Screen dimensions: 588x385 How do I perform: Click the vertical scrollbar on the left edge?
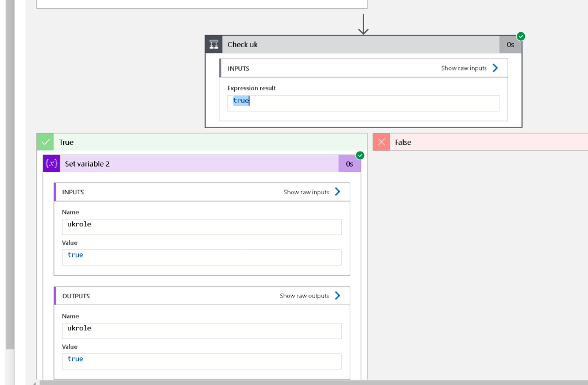[x=10, y=175]
